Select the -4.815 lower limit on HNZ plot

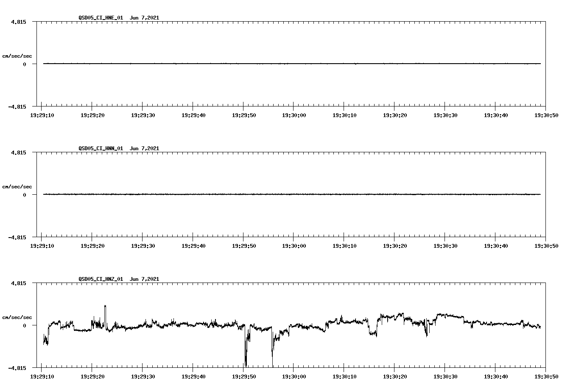coord(17,368)
